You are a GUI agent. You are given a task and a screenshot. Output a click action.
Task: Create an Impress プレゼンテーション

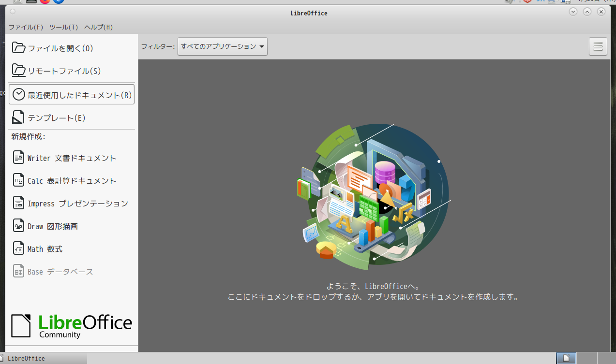[x=72, y=203]
